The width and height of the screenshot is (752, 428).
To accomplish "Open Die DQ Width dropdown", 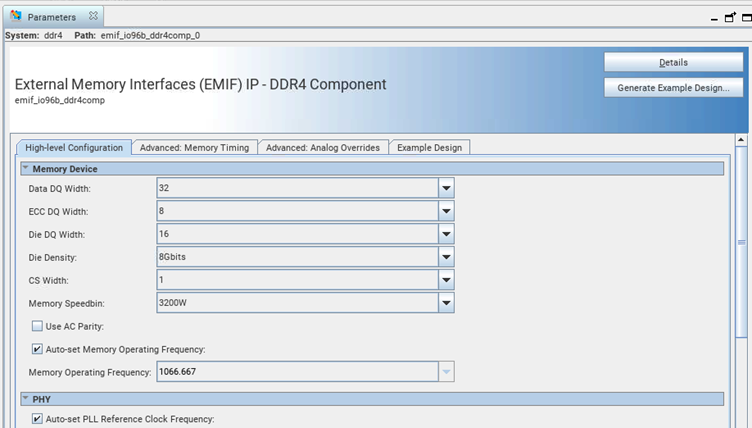I will [446, 234].
